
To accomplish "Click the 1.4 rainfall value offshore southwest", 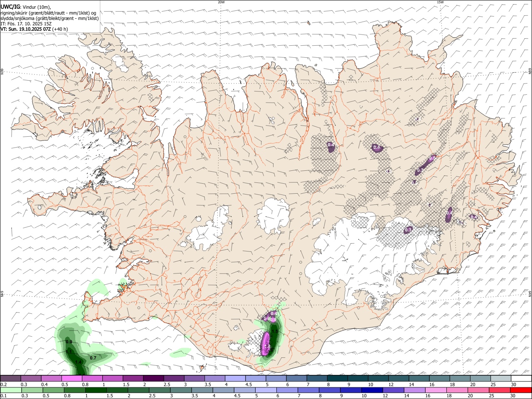I will [x=79, y=362].
